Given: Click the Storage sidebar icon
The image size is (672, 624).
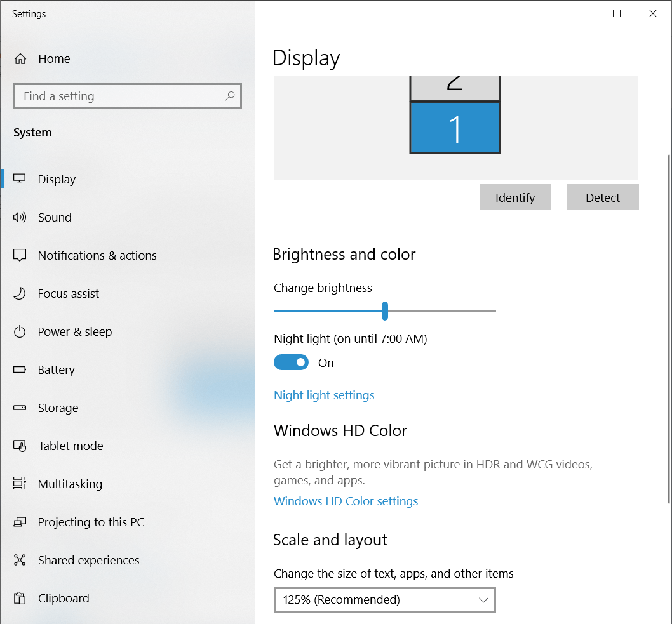Looking at the screenshot, I should tap(20, 408).
